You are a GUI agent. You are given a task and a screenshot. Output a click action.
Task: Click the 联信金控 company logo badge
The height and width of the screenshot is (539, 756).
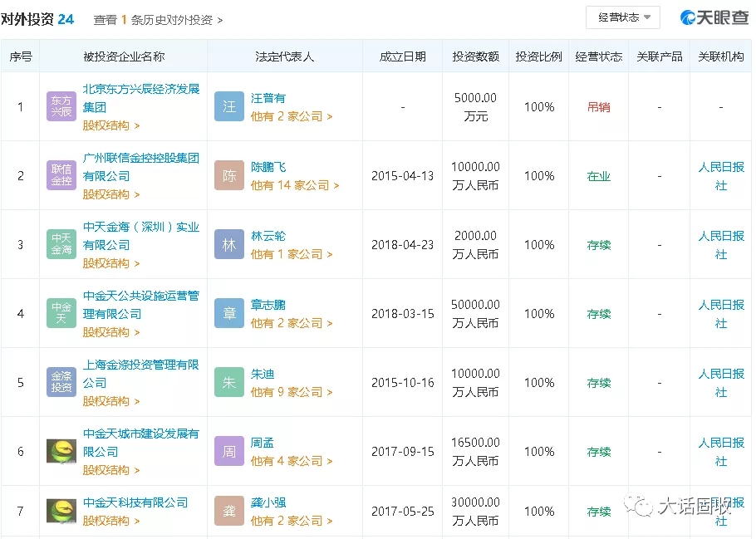coord(61,175)
